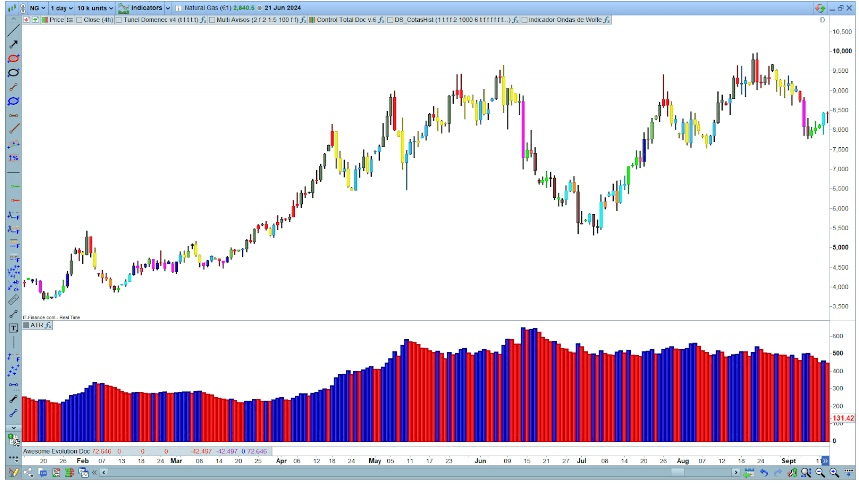Collapse the indicator bar with up chevron
The height and width of the screenshot is (484, 859).
point(13,19)
